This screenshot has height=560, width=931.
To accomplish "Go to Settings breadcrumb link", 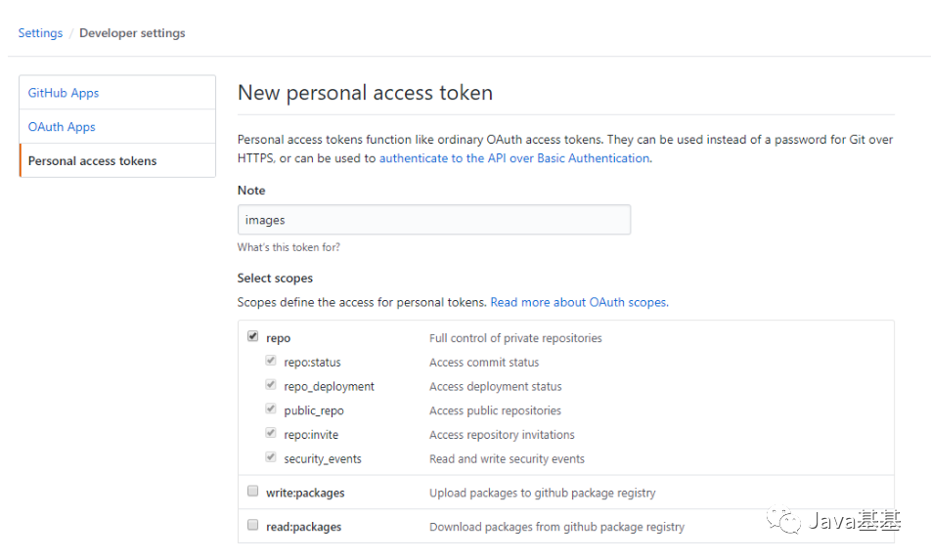I will coord(40,33).
